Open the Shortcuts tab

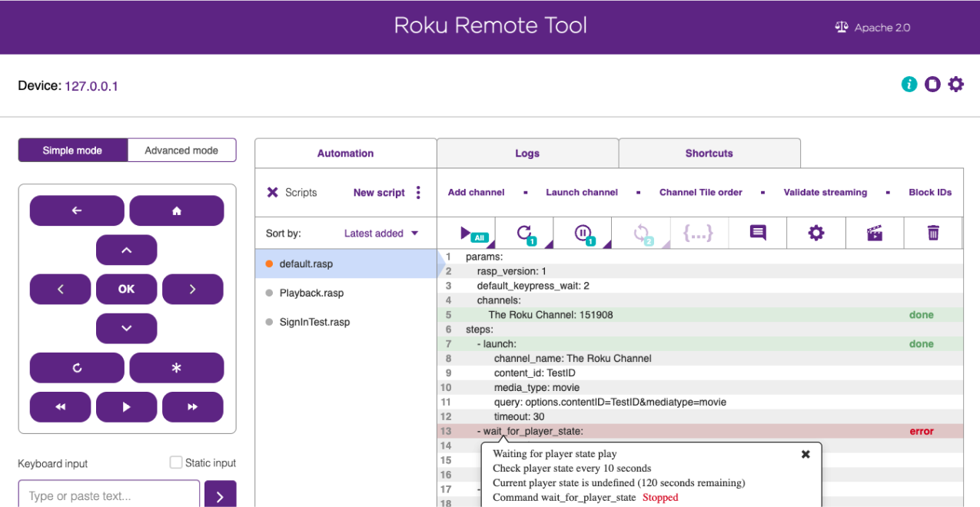tap(709, 153)
